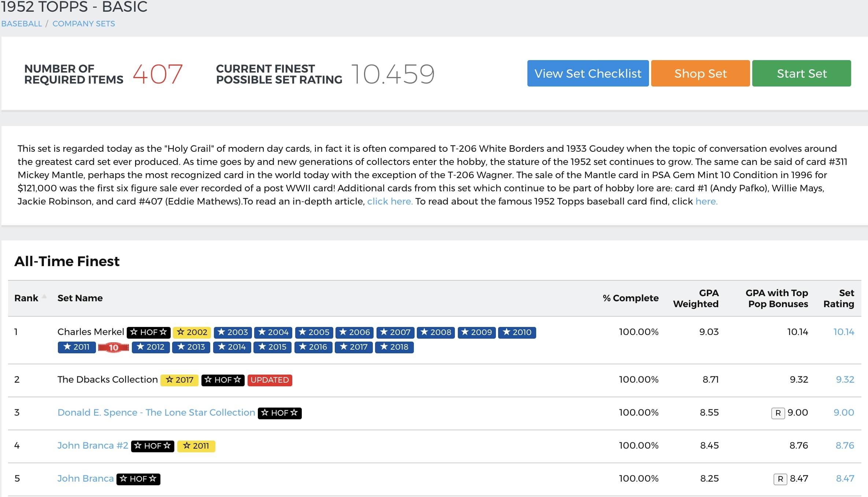Open the 9.32 set rating link
Image resolution: width=868 pixels, height=497 pixels.
point(845,379)
